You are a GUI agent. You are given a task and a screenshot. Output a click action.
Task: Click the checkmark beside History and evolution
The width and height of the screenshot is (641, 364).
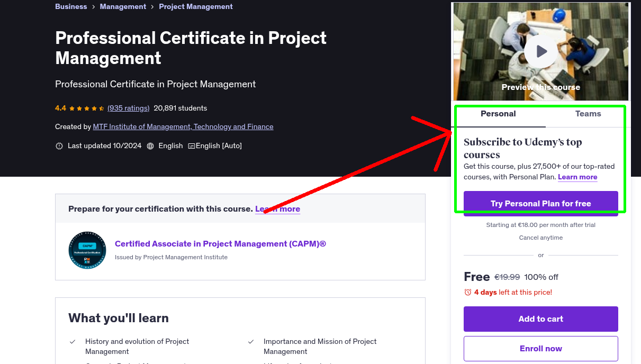(73, 342)
